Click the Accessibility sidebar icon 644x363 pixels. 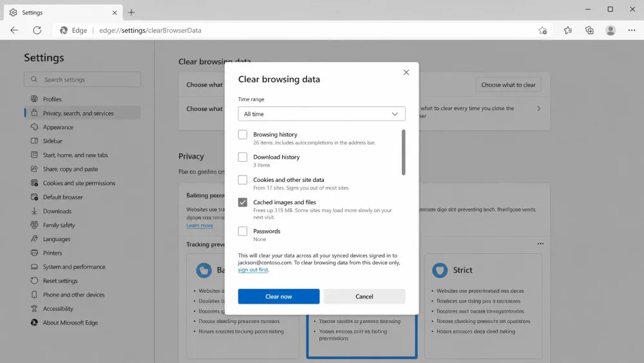click(34, 308)
